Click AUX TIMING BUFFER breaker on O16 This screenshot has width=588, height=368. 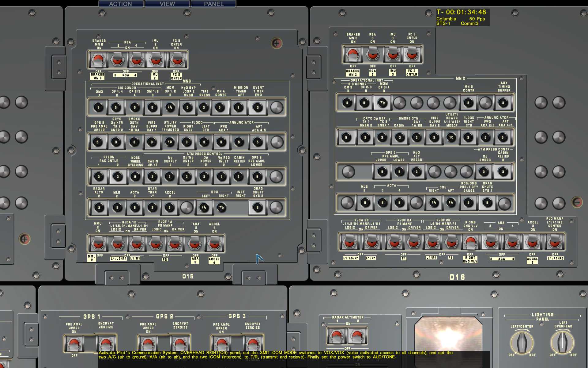503,103
